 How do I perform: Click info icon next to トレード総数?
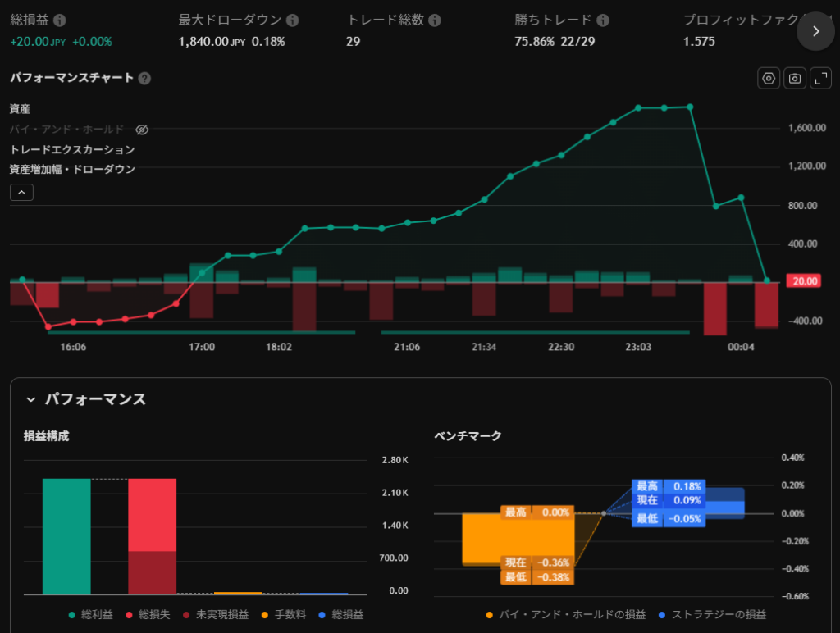coord(435,20)
